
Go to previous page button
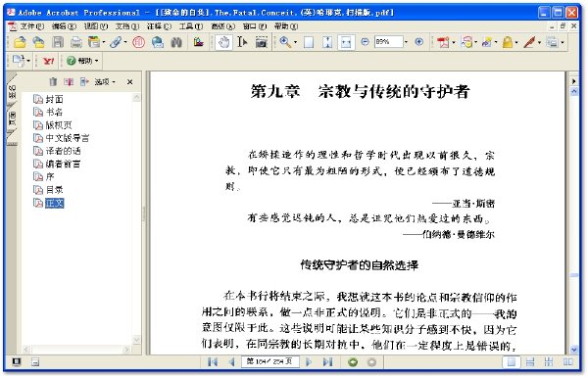coord(231,362)
